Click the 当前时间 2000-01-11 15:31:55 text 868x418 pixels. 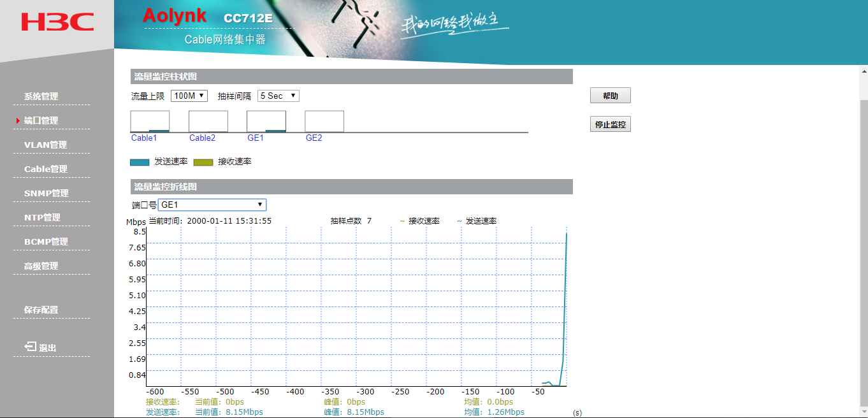(210, 221)
